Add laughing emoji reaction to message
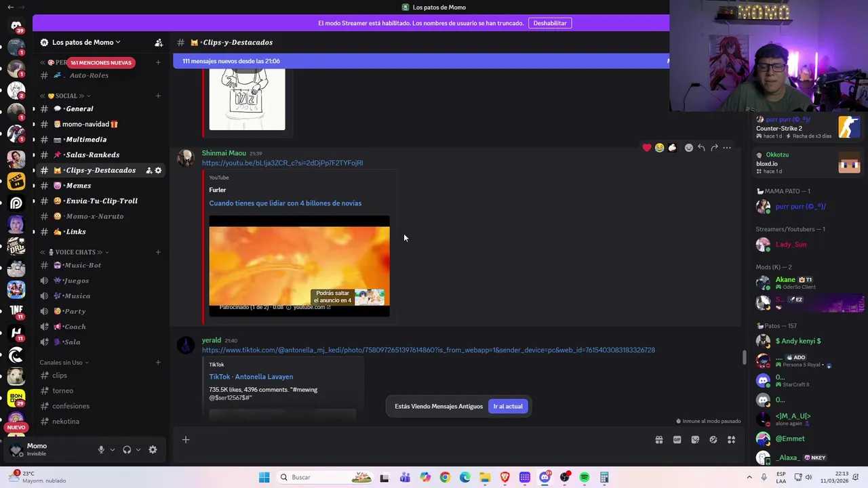This screenshot has height=488, width=868. tap(659, 148)
